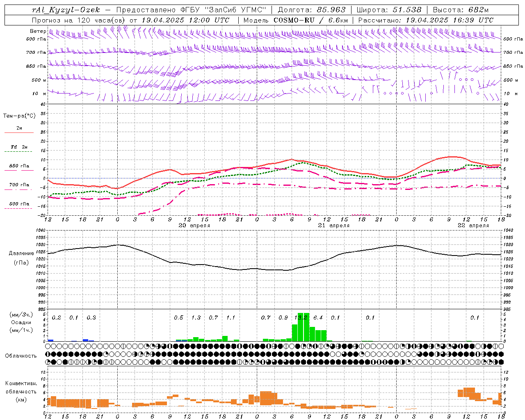Click the Модель COSMO-RU / 6.6км text

pyautogui.click(x=296, y=20)
